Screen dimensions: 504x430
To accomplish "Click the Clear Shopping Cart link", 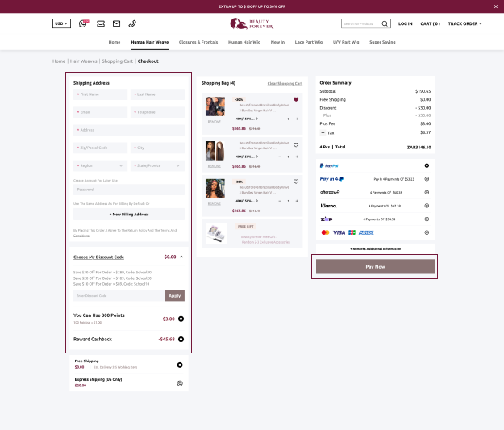I will tap(285, 83).
